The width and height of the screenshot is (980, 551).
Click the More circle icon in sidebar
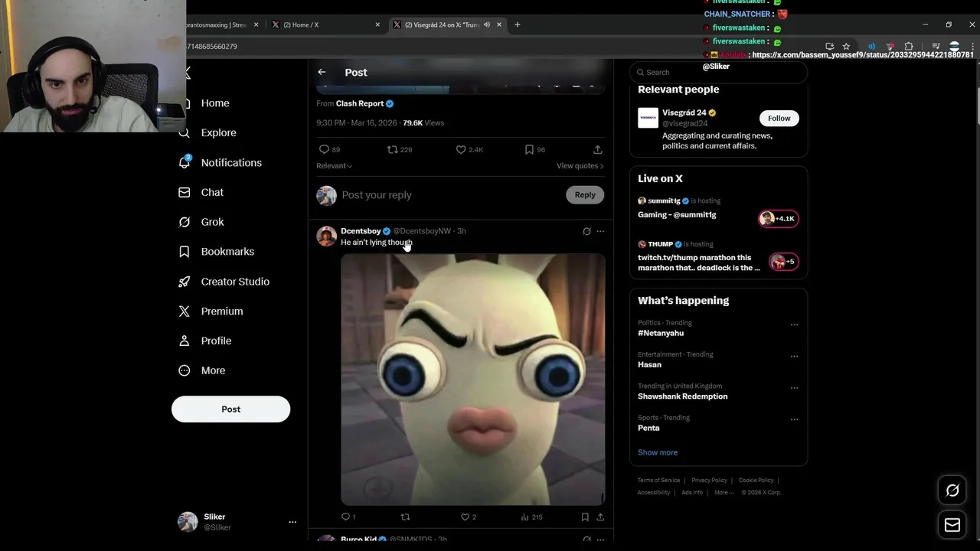pyautogui.click(x=184, y=370)
